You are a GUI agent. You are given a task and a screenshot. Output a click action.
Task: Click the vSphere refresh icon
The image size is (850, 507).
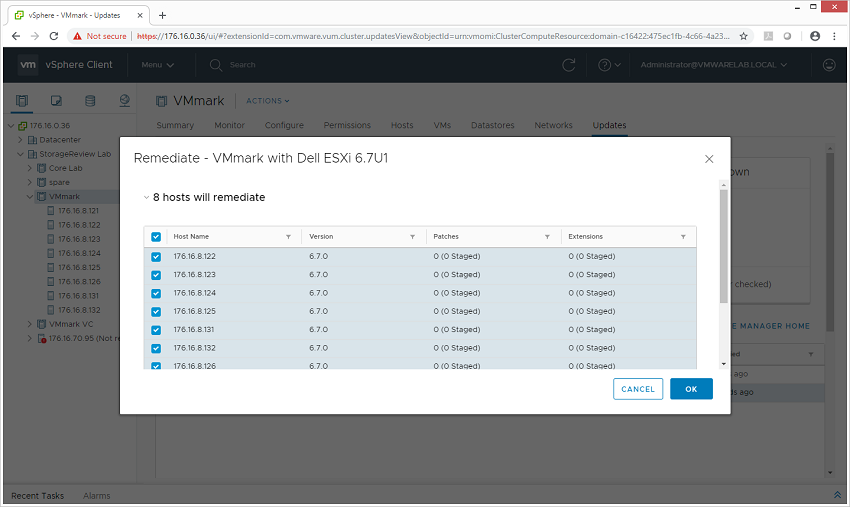(x=569, y=65)
